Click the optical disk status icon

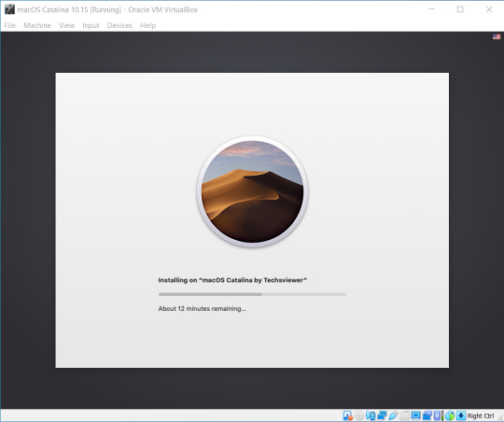(x=359, y=415)
